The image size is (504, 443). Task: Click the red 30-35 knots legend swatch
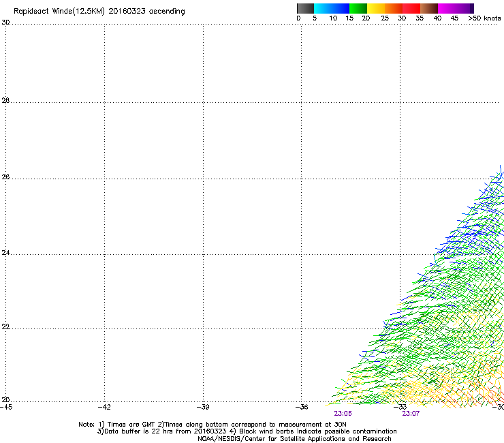411,8
